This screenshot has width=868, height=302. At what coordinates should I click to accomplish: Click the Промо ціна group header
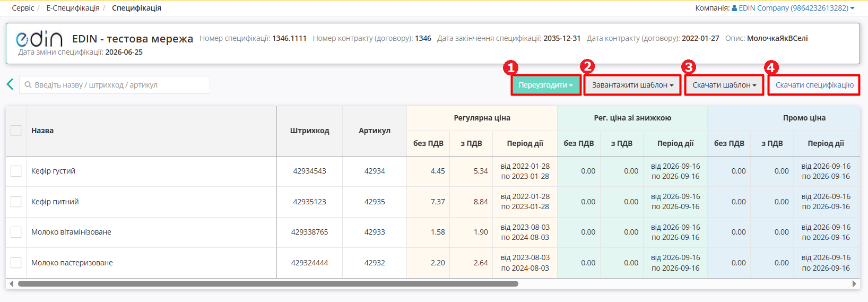coord(804,118)
